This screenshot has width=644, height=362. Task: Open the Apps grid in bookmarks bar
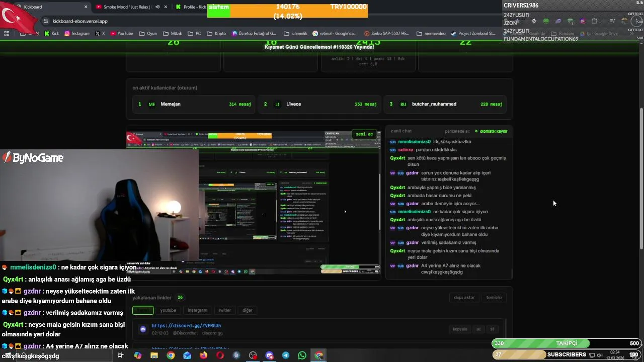(7, 34)
